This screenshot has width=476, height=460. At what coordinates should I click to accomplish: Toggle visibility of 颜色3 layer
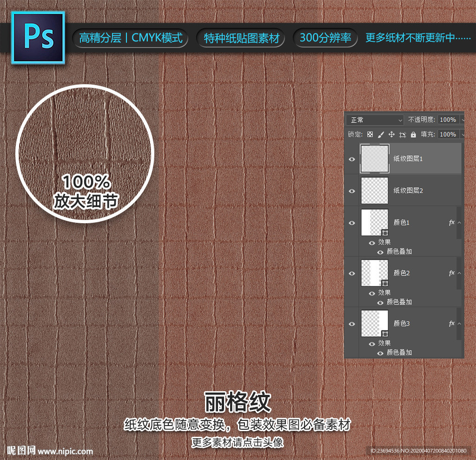pos(352,324)
